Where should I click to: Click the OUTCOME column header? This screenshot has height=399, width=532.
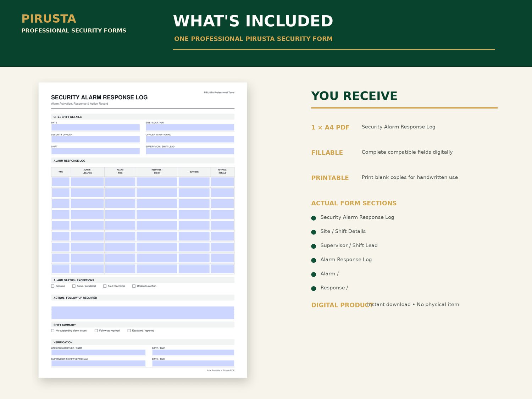(194, 172)
